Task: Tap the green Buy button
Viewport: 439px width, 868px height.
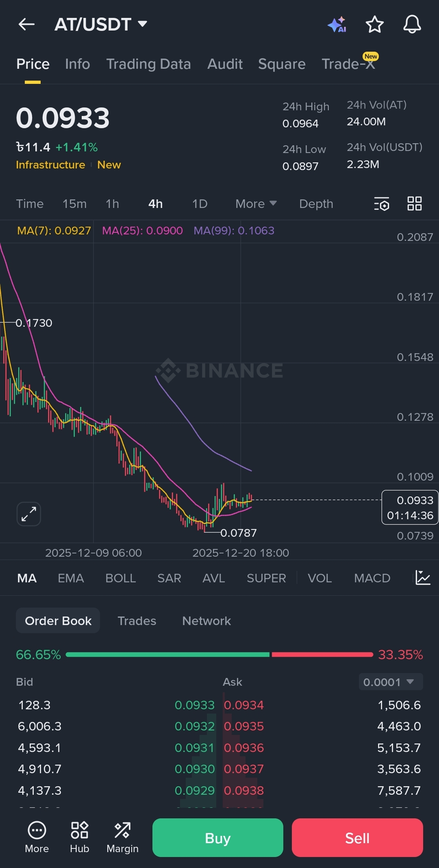Action: pos(218,837)
